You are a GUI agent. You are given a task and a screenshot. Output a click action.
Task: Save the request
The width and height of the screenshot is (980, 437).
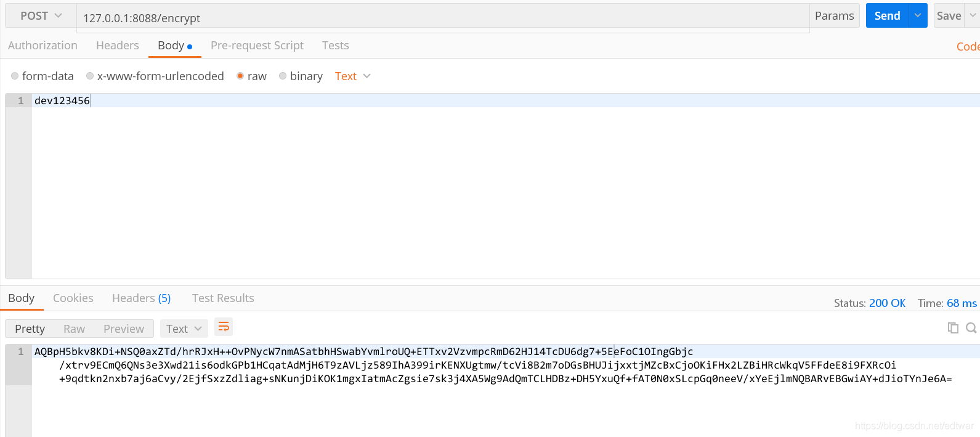[x=949, y=16]
